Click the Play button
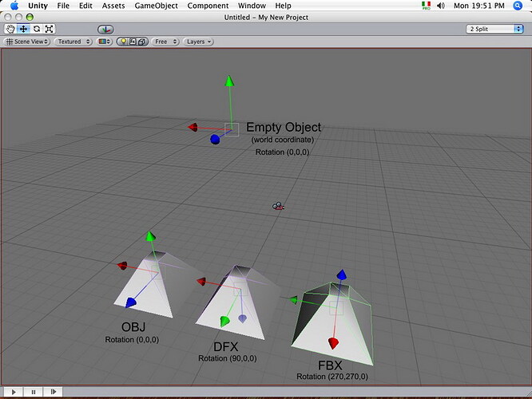The width and height of the screenshot is (532, 399). (14, 392)
